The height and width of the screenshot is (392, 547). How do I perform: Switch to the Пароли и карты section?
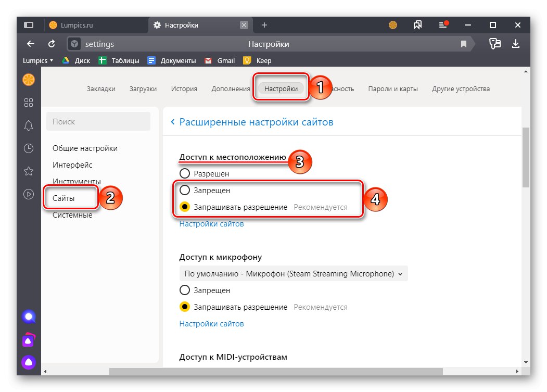click(x=394, y=88)
